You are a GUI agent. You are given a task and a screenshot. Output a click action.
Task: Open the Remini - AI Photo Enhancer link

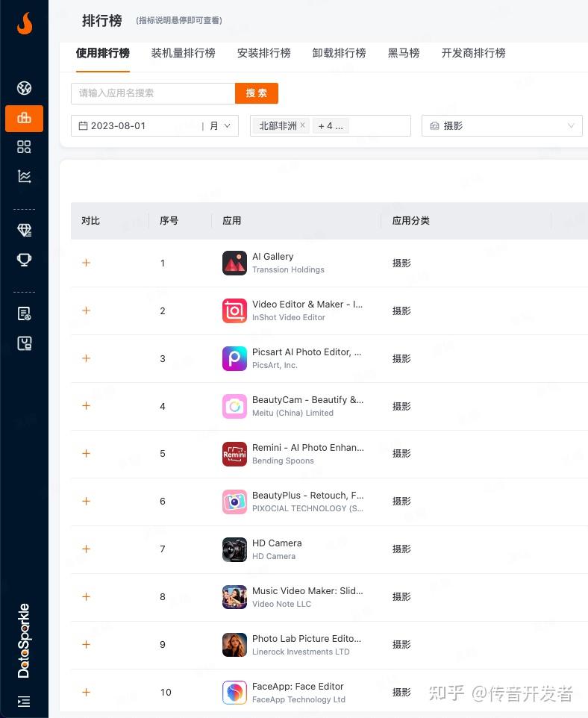(308, 447)
